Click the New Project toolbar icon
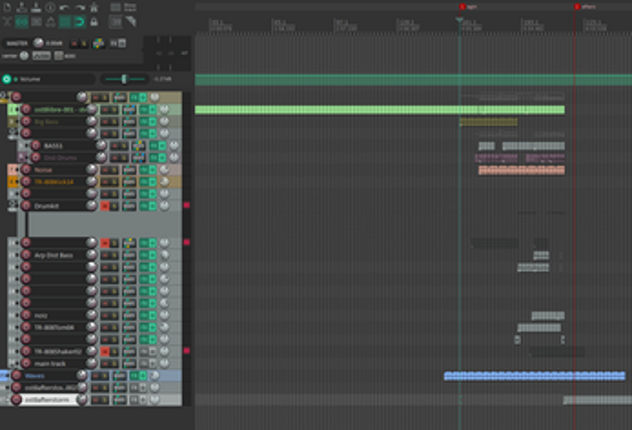The image size is (632, 430). click(x=8, y=8)
